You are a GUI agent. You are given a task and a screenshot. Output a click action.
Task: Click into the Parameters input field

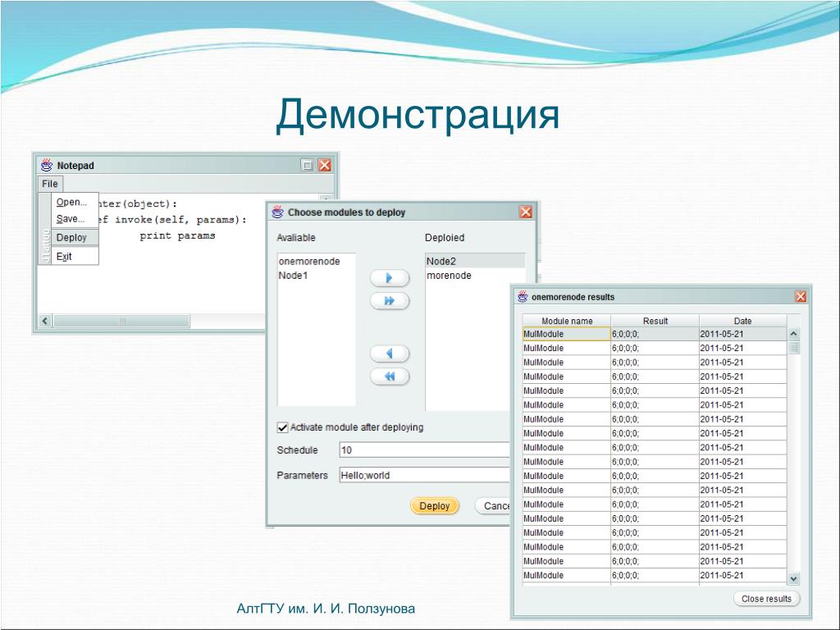click(425, 475)
